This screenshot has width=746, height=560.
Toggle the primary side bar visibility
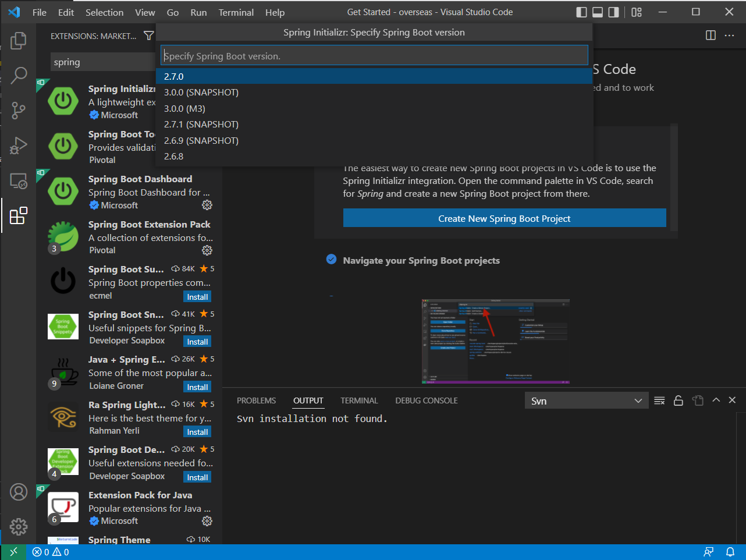[581, 12]
